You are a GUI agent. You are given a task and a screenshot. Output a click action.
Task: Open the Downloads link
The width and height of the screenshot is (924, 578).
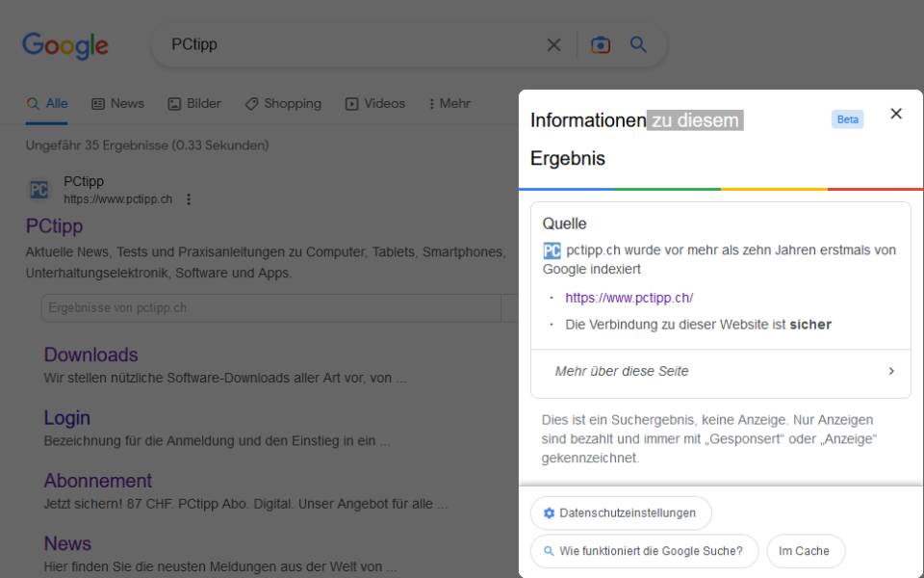[90, 355]
